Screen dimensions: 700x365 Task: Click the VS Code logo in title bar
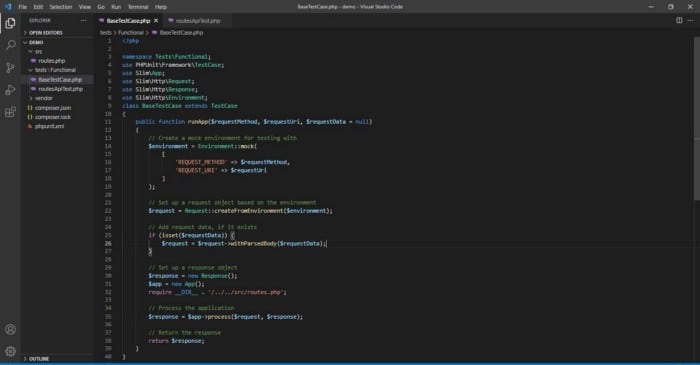(8, 7)
